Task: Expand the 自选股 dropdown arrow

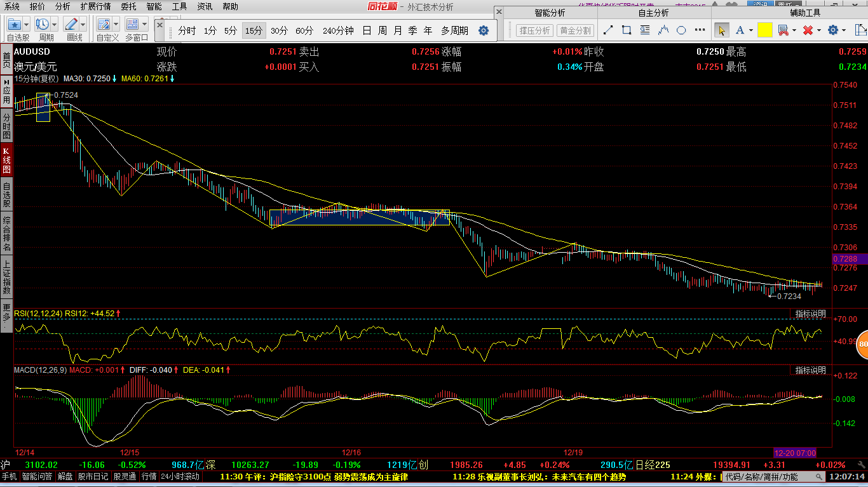Action: pyautogui.click(x=26, y=24)
